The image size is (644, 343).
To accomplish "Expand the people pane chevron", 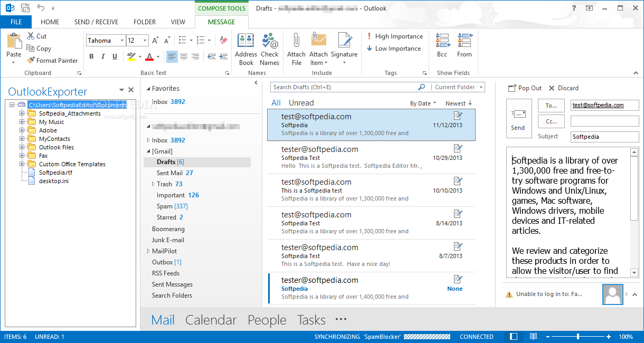I will click(634, 294).
